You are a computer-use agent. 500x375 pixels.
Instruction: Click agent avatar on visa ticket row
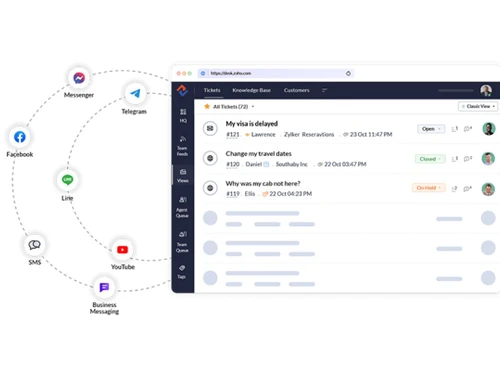click(x=488, y=129)
